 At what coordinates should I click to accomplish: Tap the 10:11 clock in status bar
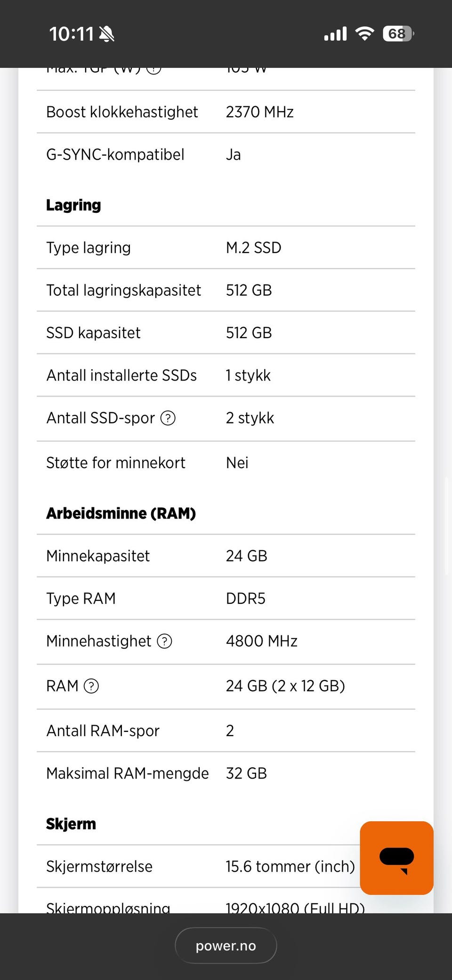tap(71, 34)
